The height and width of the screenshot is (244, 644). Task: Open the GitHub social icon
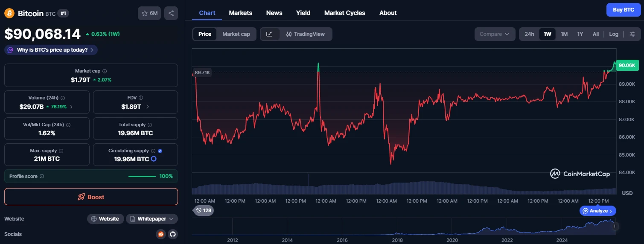coord(172,234)
